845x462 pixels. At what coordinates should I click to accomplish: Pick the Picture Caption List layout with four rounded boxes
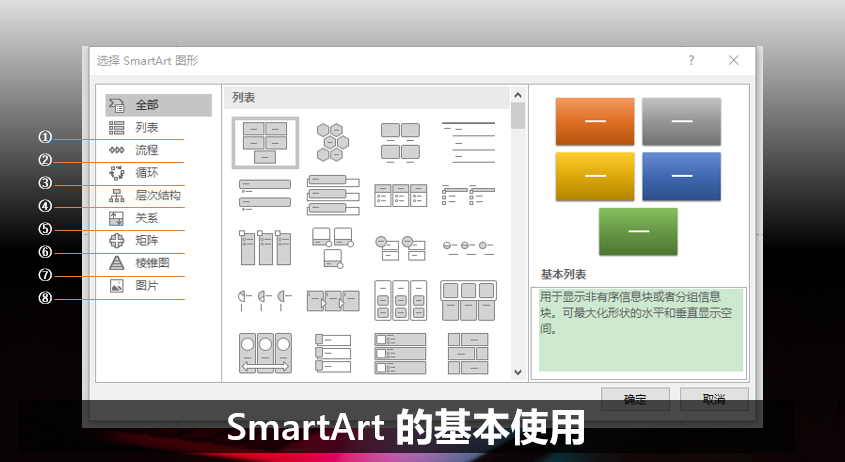pyautogui.click(x=400, y=143)
